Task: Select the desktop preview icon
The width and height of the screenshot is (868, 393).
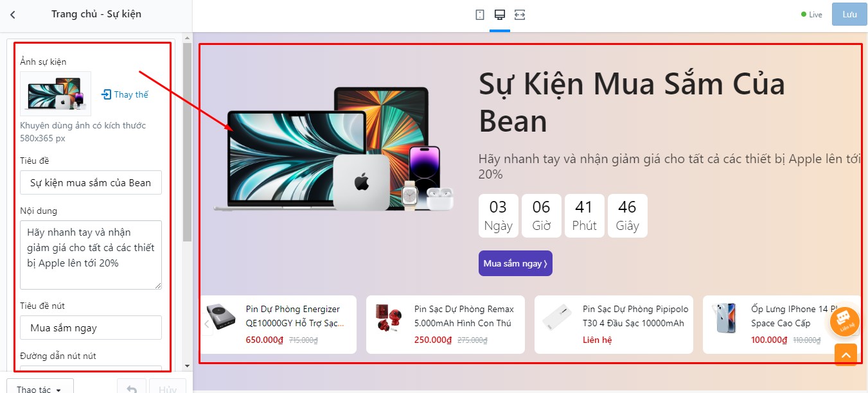Action: pyautogui.click(x=500, y=14)
